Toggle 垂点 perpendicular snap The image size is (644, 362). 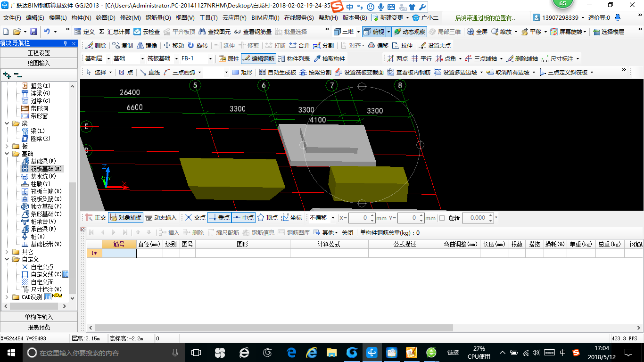tap(219, 218)
